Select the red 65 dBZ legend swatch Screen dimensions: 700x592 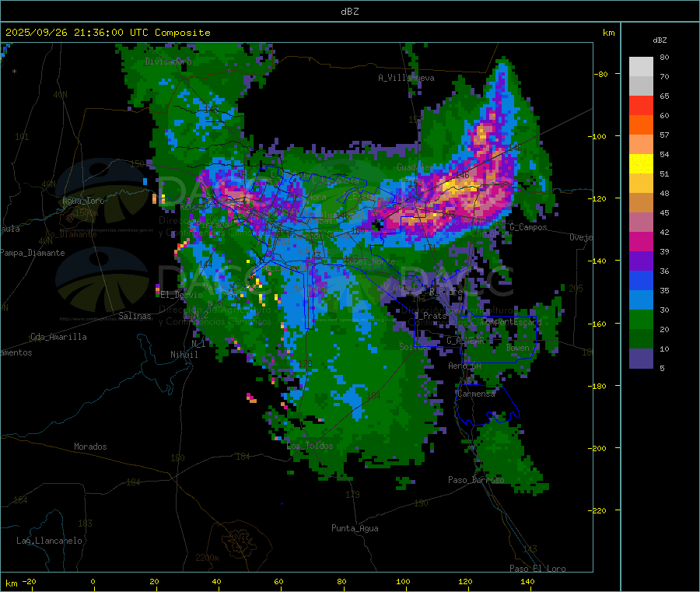coord(641,105)
